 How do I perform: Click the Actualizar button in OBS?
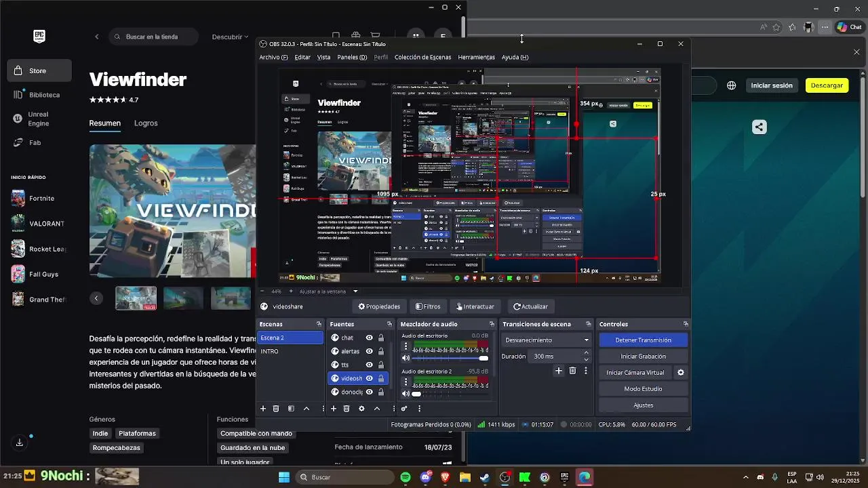click(x=530, y=306)
